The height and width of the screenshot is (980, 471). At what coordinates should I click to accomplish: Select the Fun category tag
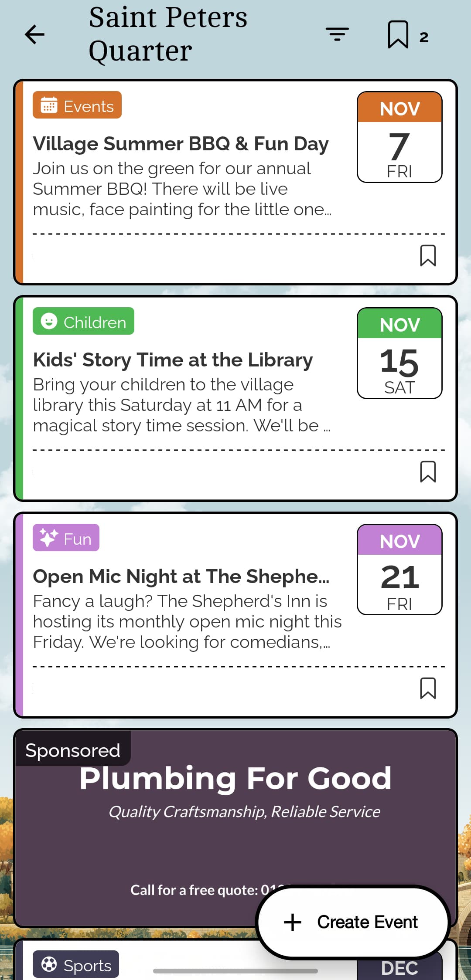(66, 538)
